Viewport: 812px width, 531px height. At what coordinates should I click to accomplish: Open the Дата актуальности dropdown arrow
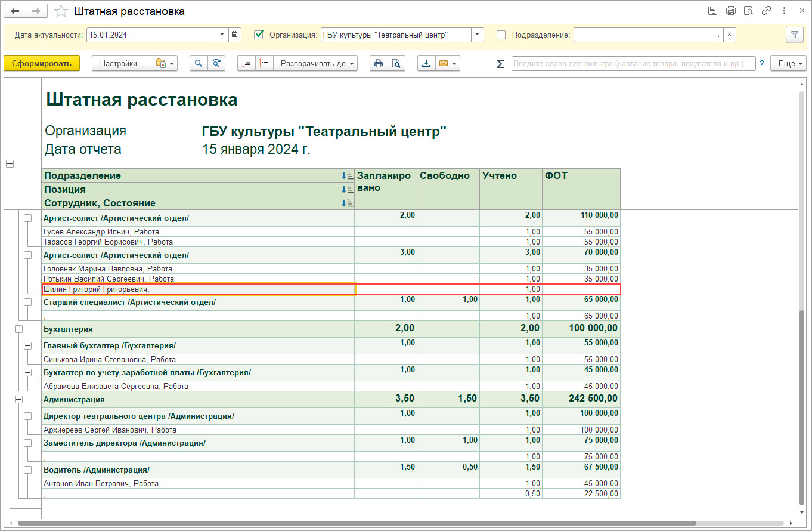(x=222, y=35)
